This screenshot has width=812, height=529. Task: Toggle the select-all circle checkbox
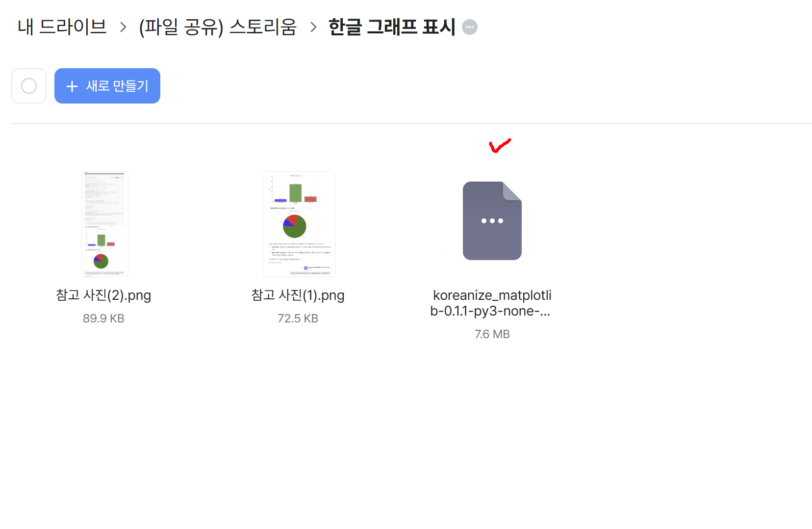point(29,86)
